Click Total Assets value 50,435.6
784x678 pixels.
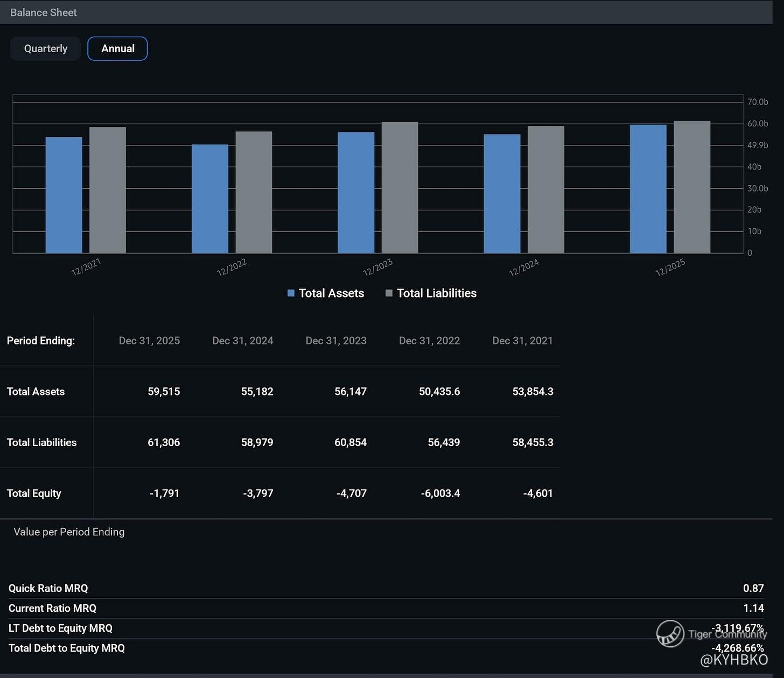439,392
